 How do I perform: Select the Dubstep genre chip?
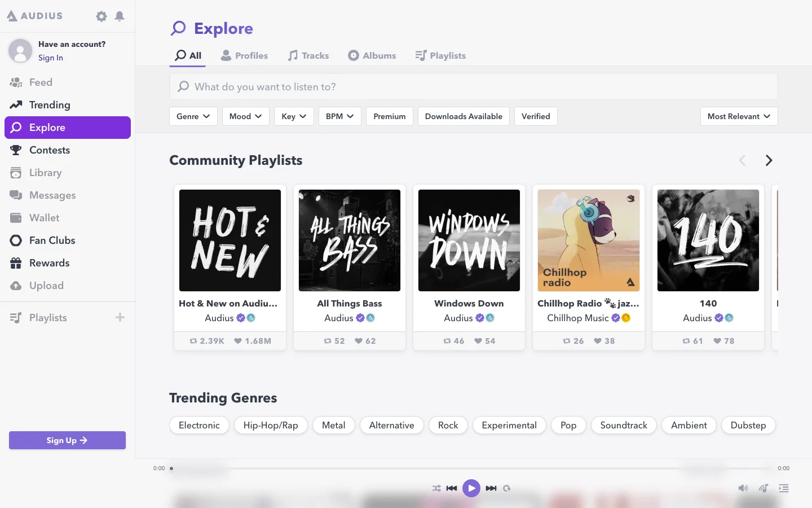pyautogui.click(x=748, y=425)
